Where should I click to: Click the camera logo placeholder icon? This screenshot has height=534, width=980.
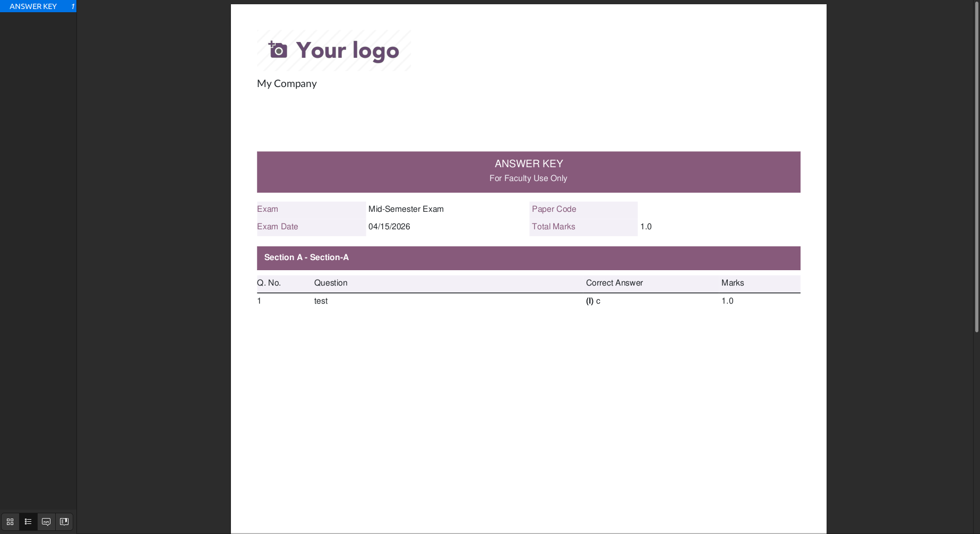pos(278,50)
